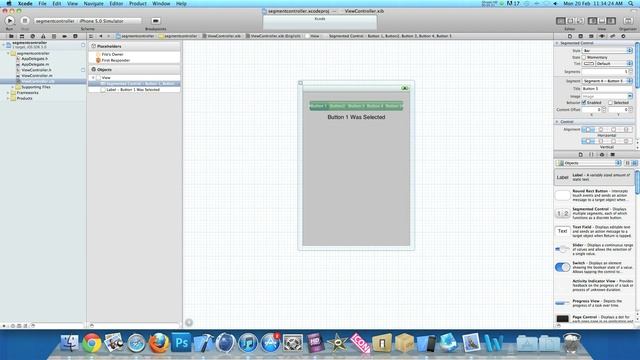Viewport: 640px width, 360px height.
Task: Select the Assistant editor button
Action: (570, 21)
